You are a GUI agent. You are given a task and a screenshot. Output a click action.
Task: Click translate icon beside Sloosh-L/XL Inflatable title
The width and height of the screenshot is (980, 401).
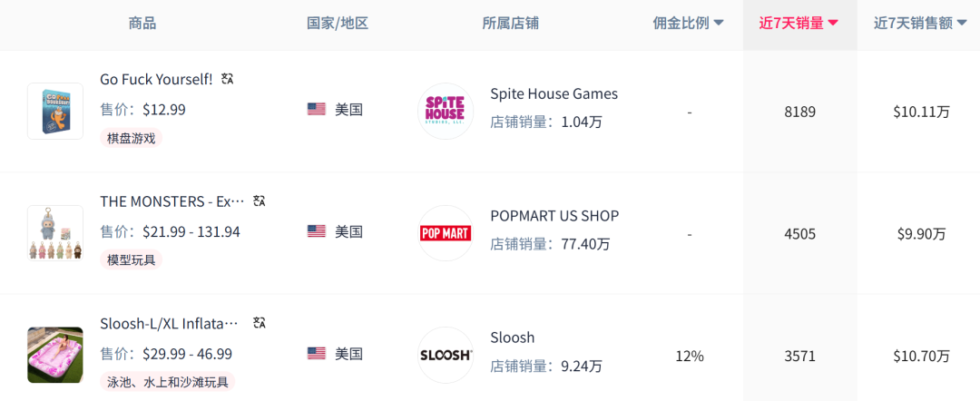click(260, 323)
